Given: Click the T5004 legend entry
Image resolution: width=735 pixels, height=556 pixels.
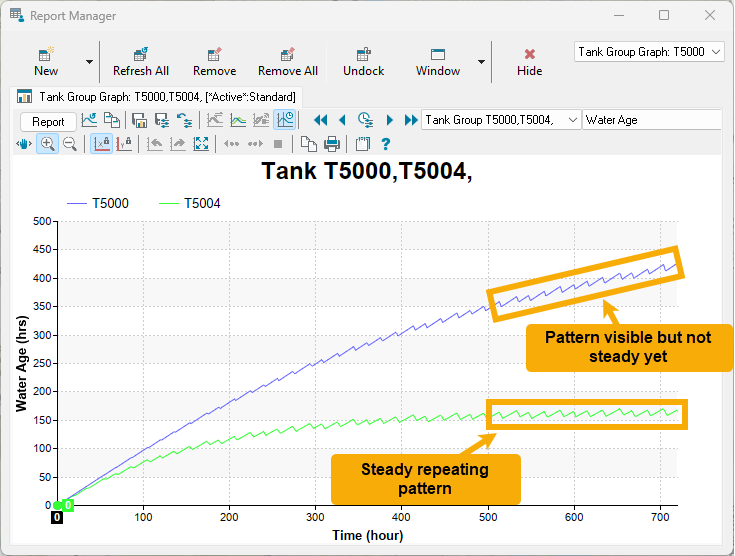Looking at the screenshot, I should (190, 203).
